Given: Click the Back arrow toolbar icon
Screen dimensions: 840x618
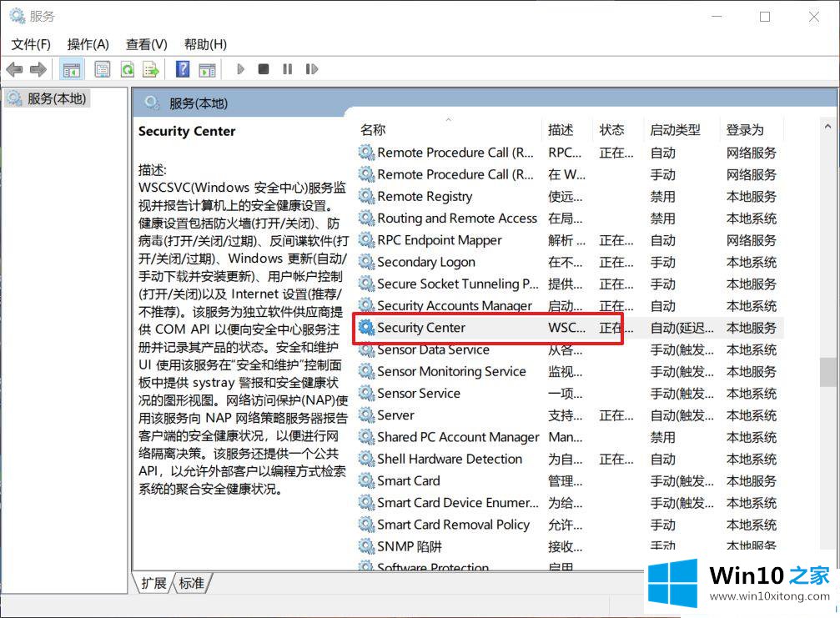Looking at the screenshot, I should pos(14,69).
